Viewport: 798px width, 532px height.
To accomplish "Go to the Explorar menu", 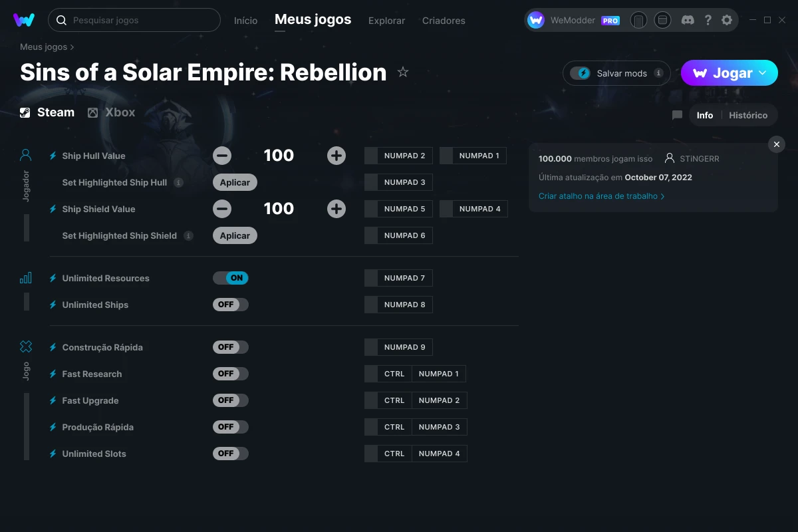I will [386, 21].
